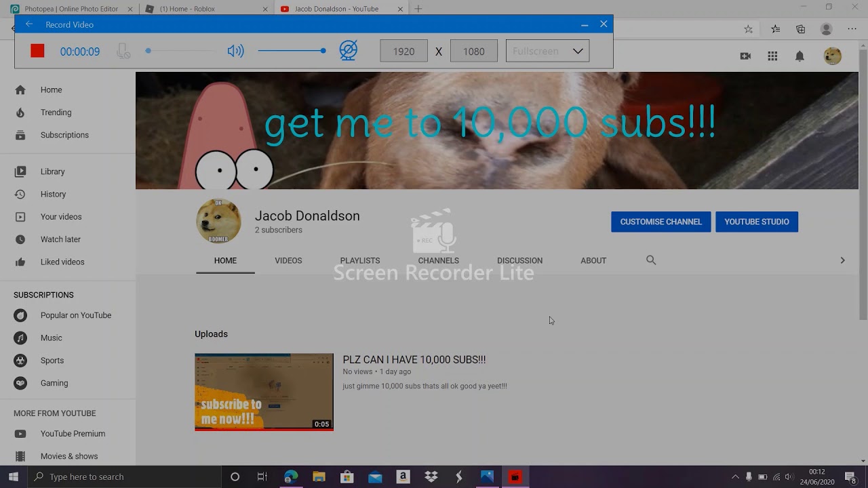Open the Fullscreen dropdown in recorder
The width and height of the screenshot is (868, 488).
pyautogui.click(x=547, y=51)
